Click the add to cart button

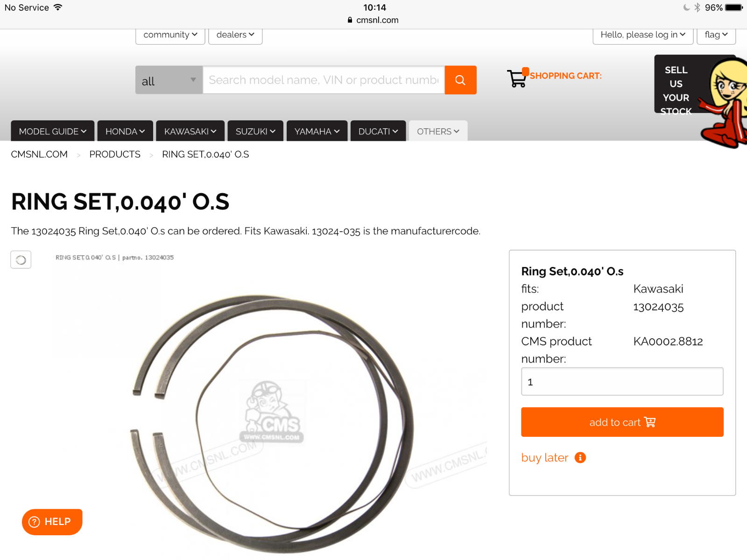622,422
